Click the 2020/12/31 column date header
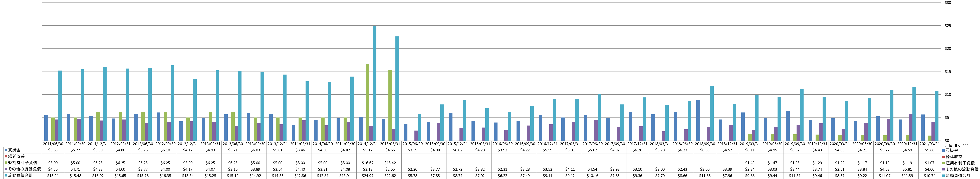Screen dimensions: 980x179 [x=907, y=144]
